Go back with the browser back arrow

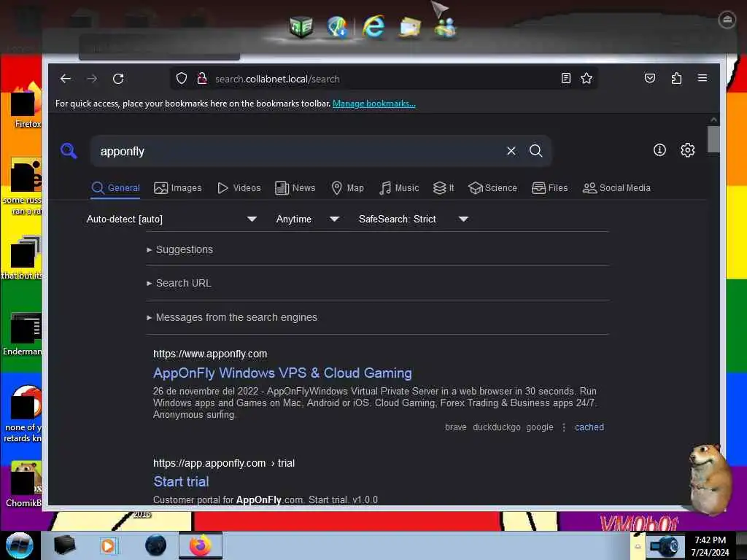tap(66, 79)
